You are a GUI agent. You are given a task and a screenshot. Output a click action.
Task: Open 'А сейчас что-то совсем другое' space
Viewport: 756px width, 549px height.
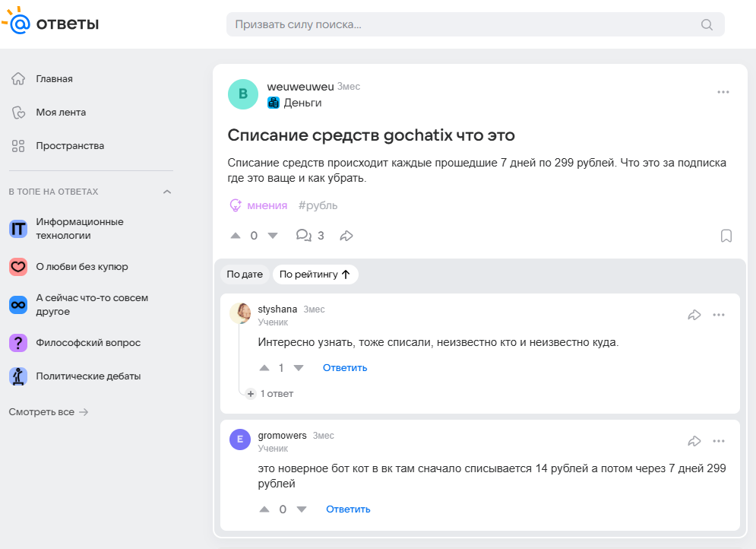[x=92, y=304]
